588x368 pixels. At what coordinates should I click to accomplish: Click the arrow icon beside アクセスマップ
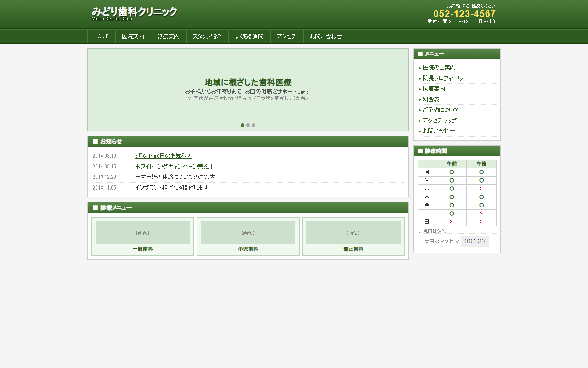pos(420,120)
